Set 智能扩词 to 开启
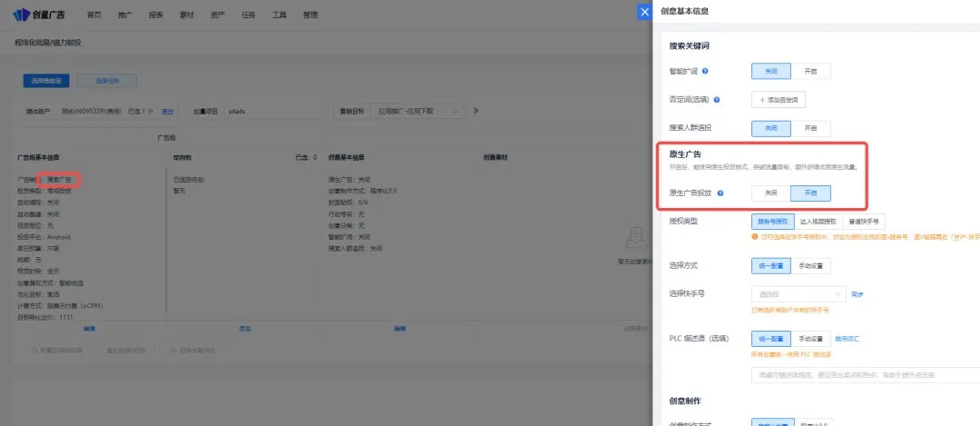Screen dimensions: 980x426 click(x=810, y=72)
